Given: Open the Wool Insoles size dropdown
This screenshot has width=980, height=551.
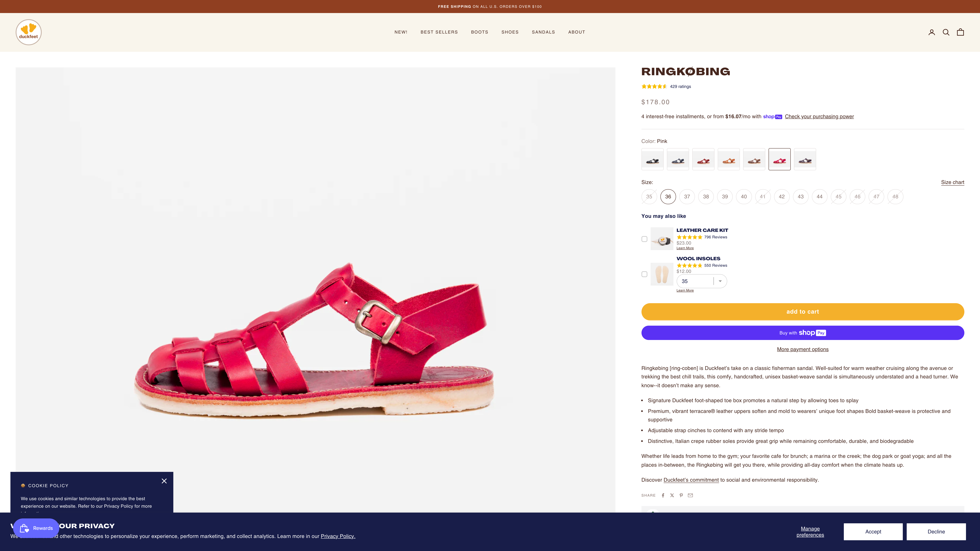Looking at the screenshot, I should pos(702,281).
